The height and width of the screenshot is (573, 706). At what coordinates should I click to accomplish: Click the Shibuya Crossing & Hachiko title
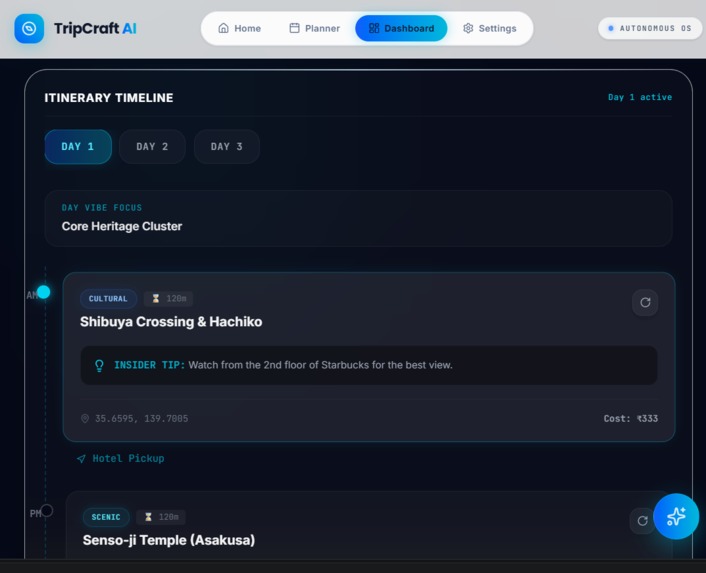(171, 322)
